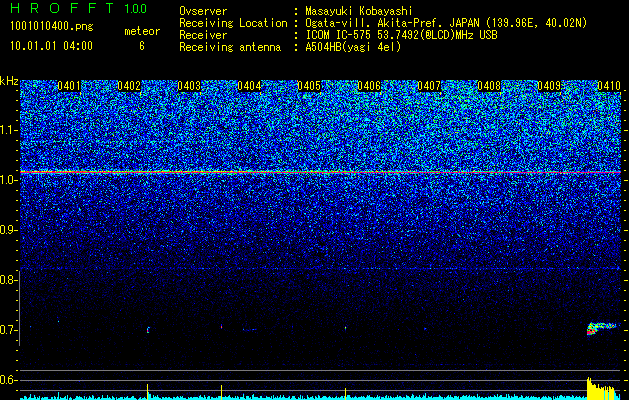The width and height of the screenshot is (629, 400).
Task: Click the file name 1001010400.png
Action: click(52, 26)
